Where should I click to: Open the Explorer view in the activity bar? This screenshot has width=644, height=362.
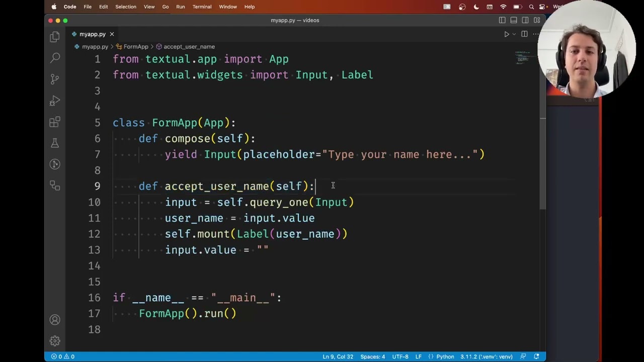pyautogui.click(x=55, y=37)
